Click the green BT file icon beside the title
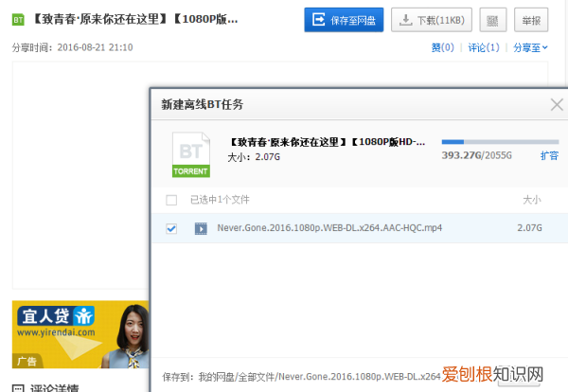568x392 pixels. [x=18, y=20]
